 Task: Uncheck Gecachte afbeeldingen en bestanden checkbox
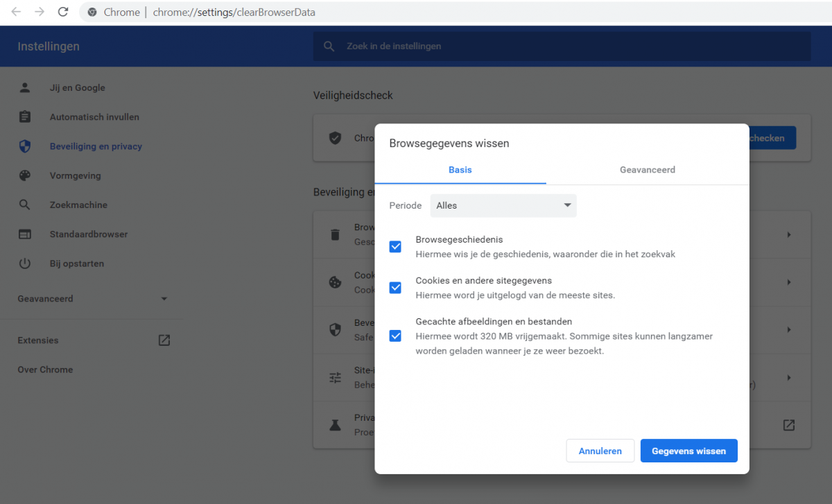(395, 336)
